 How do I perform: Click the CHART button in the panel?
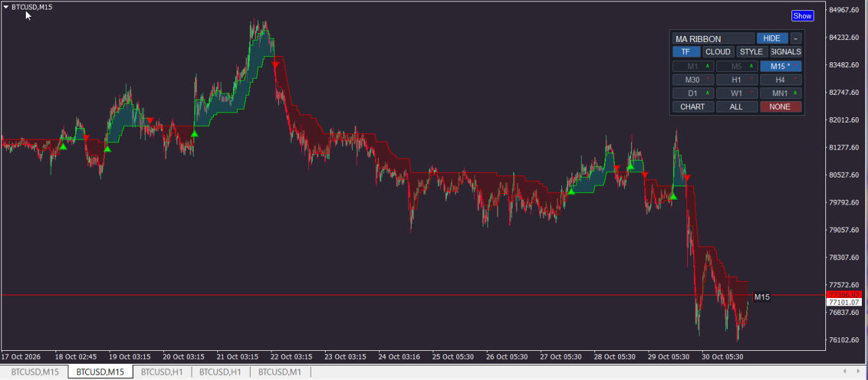pyautogui.click(x=693, y=107)
